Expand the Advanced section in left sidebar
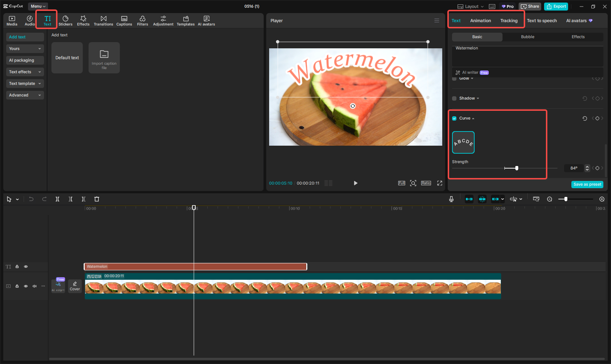Screen dimensions: 611x364 25,95
